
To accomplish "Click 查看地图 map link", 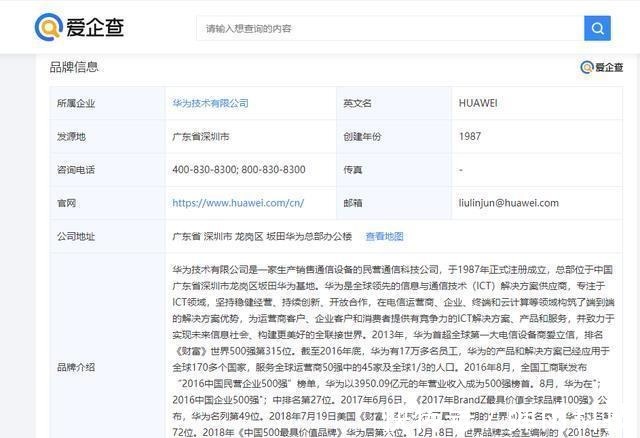I will [384, 236].
